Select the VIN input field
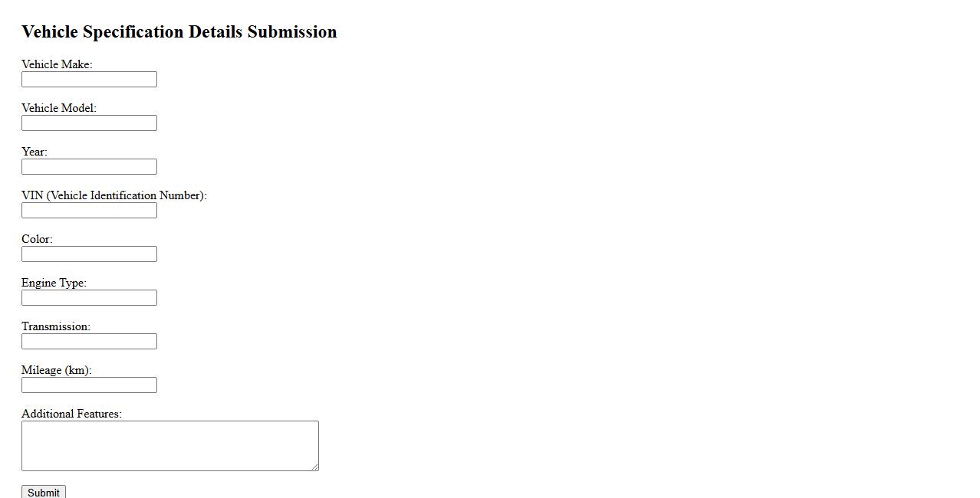 pos(89,211)
